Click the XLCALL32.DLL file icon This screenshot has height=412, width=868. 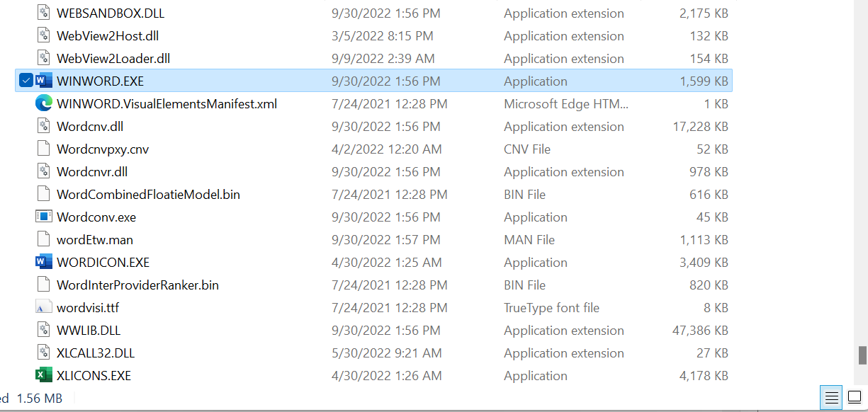coord(44,353)
